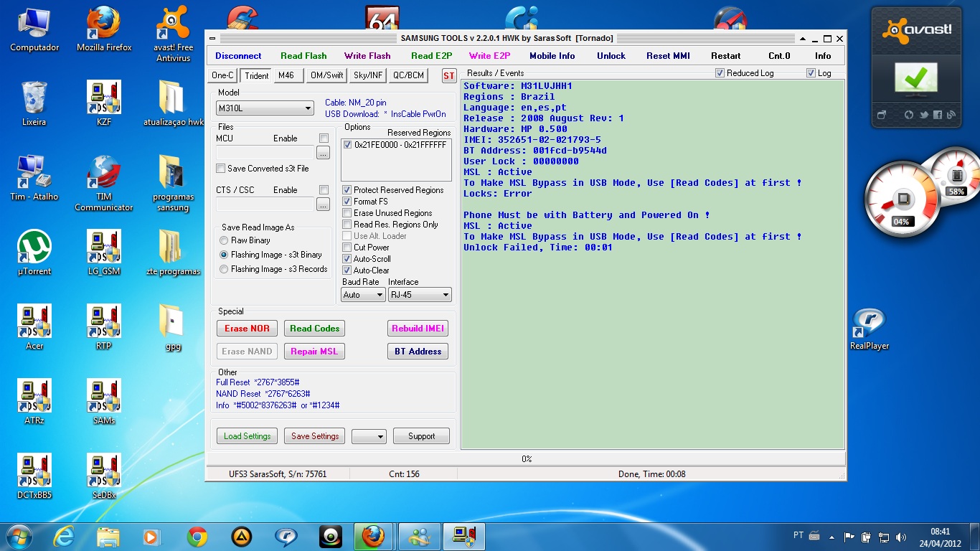
Task: Show hidden icons in system tray
Action: (x=833, y=537)
